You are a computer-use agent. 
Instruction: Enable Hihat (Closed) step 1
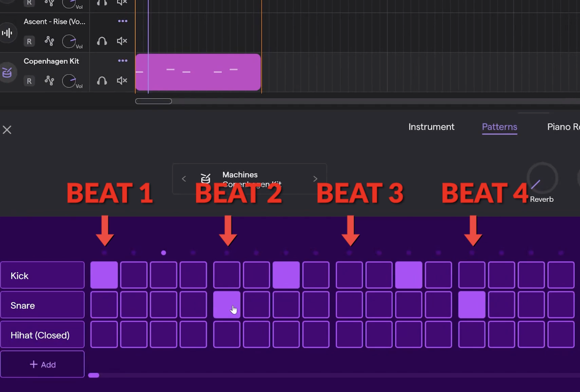104,335
